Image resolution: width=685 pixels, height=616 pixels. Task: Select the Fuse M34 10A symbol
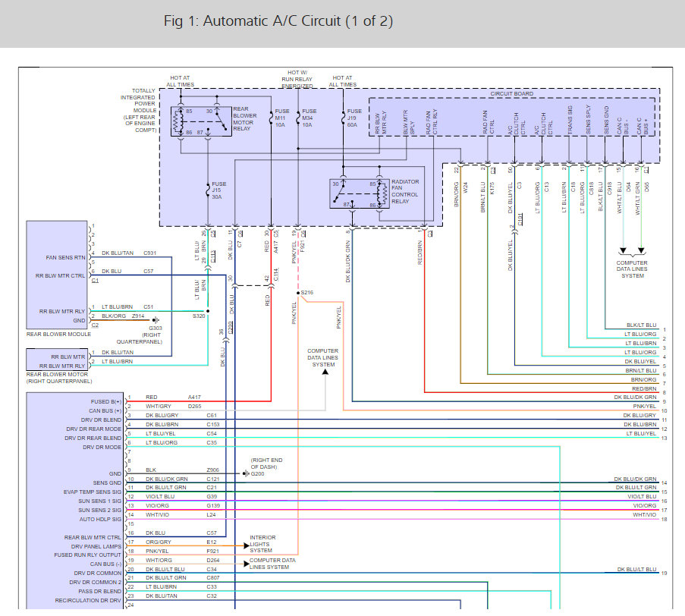(x=297, y=116)
